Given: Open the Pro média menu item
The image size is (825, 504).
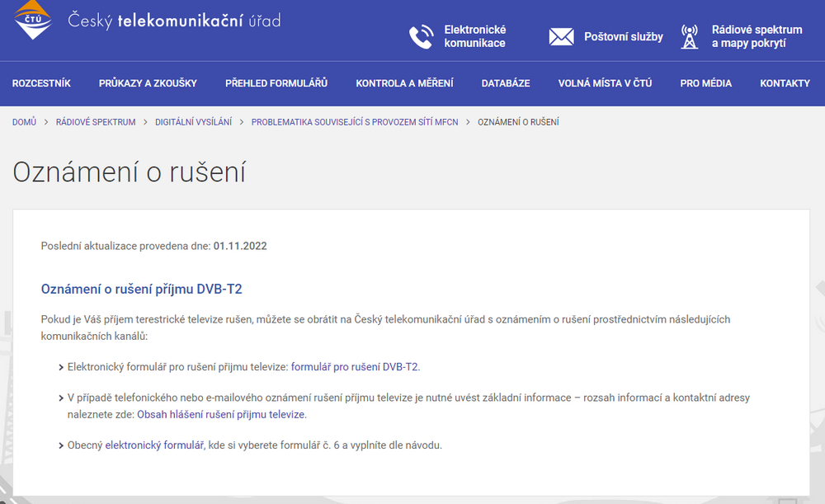Looking at the screenshot, I should click(705, 83).
